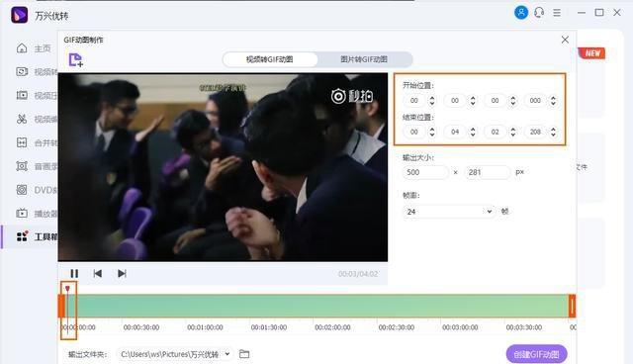Screen dimensions: 633x364
Task: Click the end position minutes field 04
Action: pyautogui.click(x=455, y=132)
